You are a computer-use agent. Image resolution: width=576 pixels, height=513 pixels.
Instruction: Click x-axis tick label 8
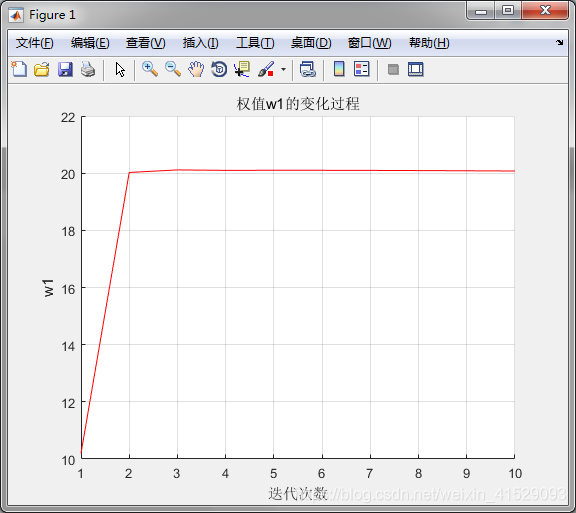coord(418,473)
